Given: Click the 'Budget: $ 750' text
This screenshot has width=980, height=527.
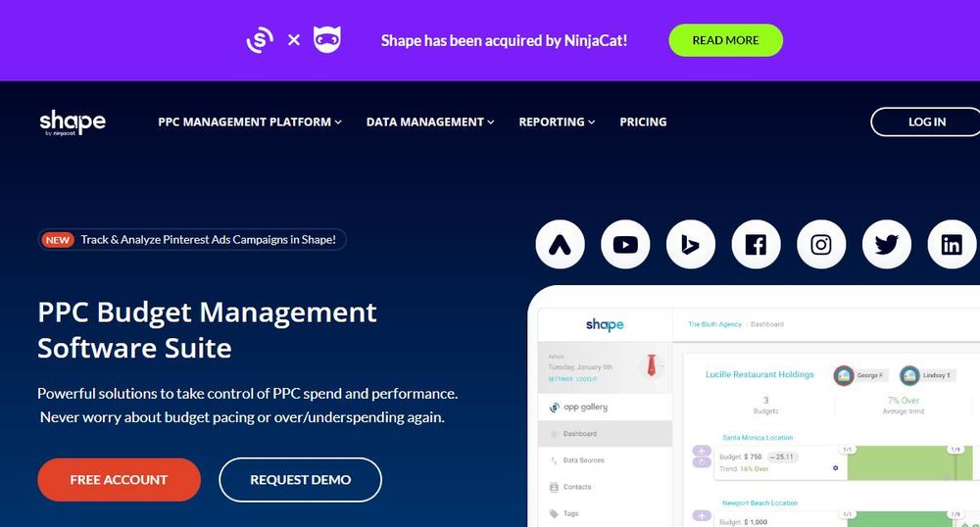Looking at the screenshot, I should tap(741, 457).
